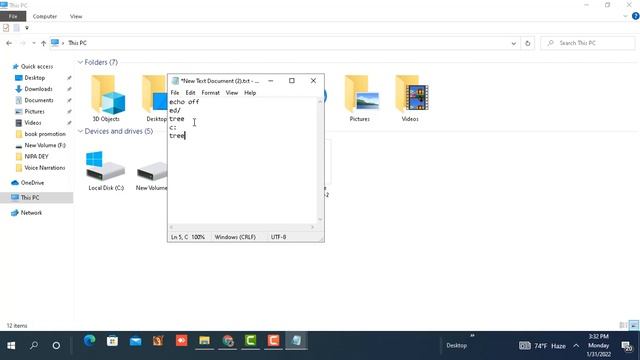Open Desktop folder in Folders section
This screenshot has width=640, height=360.
[155, 98]
